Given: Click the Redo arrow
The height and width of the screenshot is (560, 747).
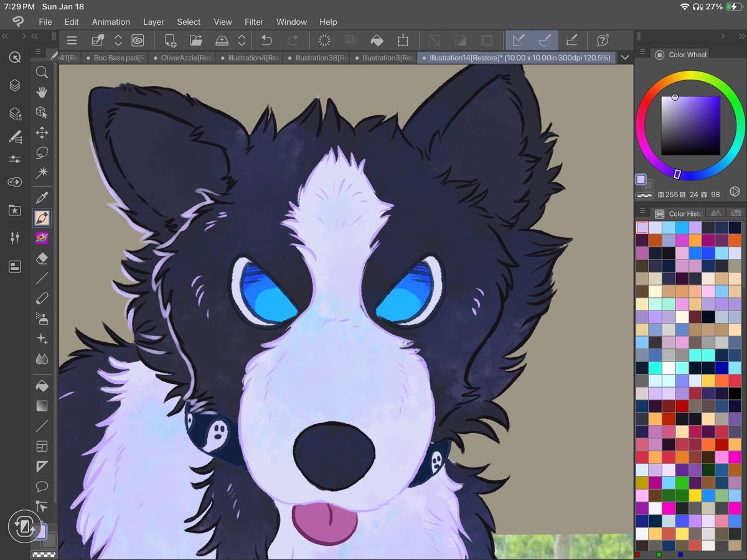Looking at the screenshot, I should [x=292, y=40].
